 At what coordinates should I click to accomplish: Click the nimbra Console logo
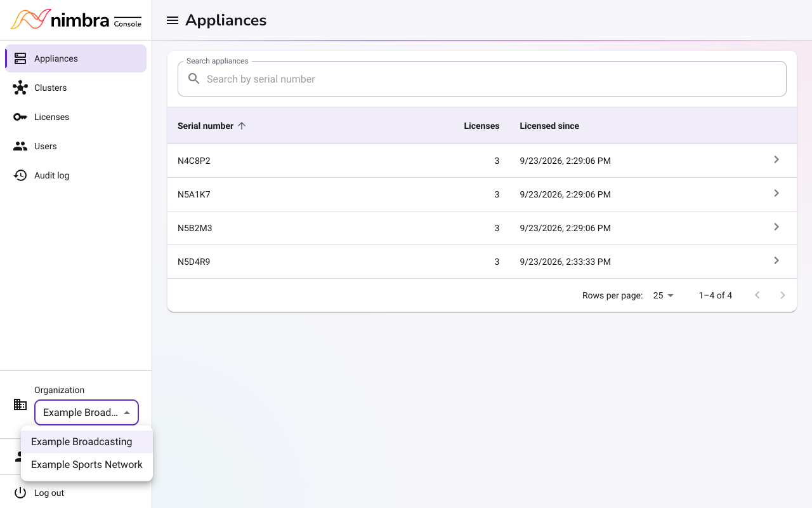(76, 20)
